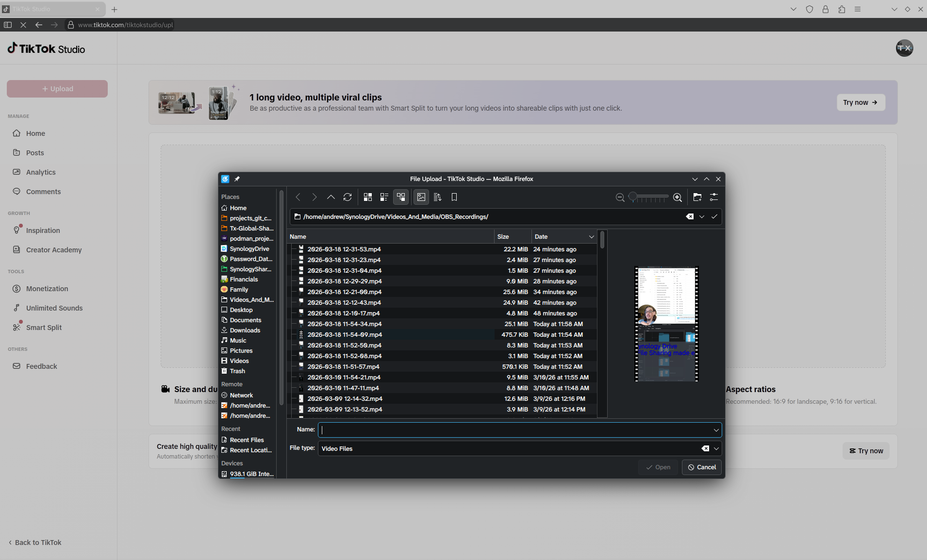Toggle the file preview pane button

(421, 197)
